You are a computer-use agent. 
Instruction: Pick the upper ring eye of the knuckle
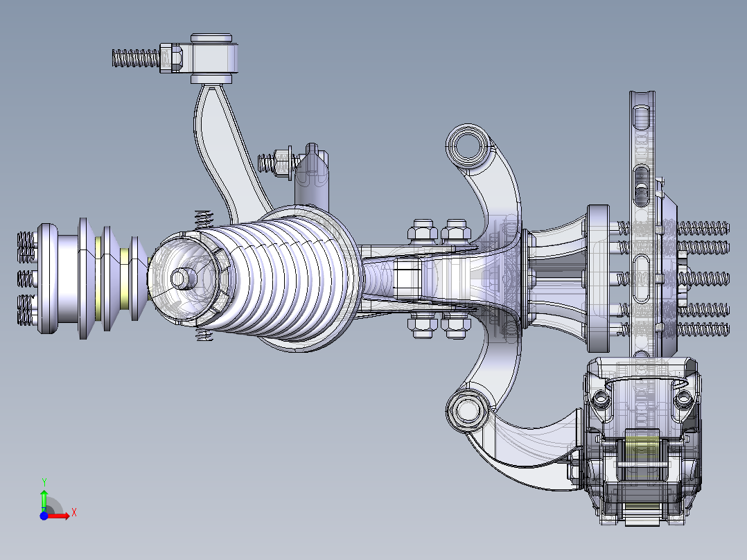[x=468, y=146]
